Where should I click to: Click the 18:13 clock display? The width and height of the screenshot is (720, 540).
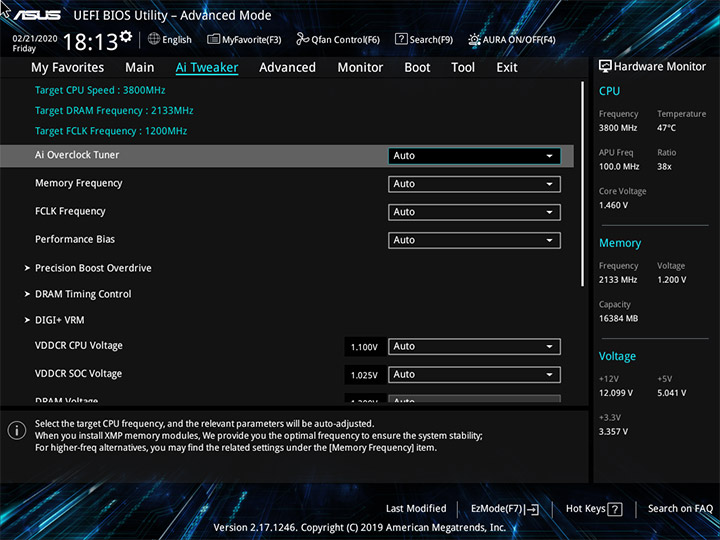tap(90, 42)
